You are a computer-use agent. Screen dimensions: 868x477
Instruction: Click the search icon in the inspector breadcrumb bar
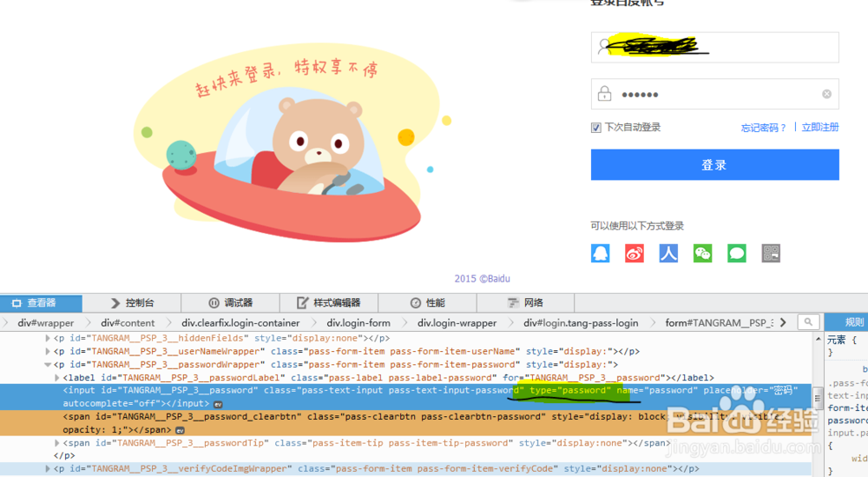point(808,321)
